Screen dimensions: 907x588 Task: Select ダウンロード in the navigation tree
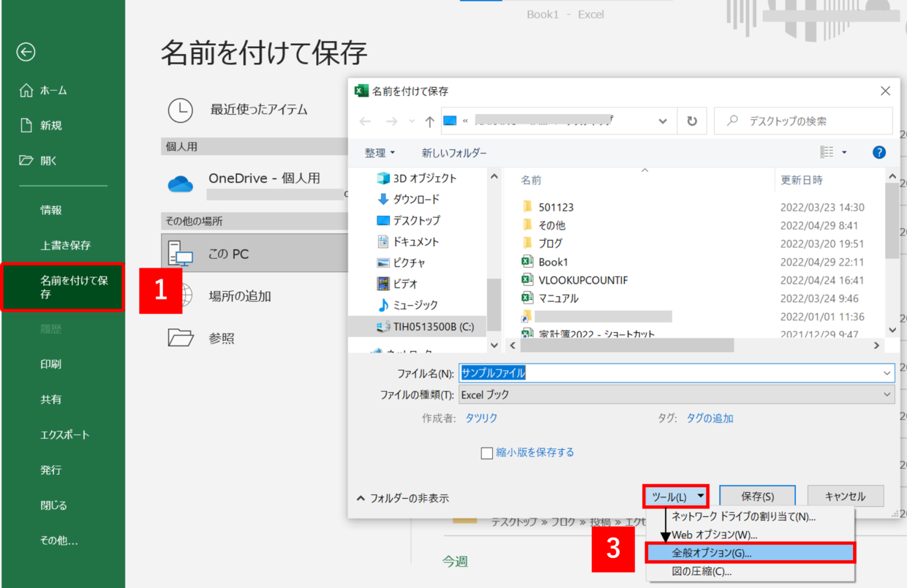coord(408,199)
